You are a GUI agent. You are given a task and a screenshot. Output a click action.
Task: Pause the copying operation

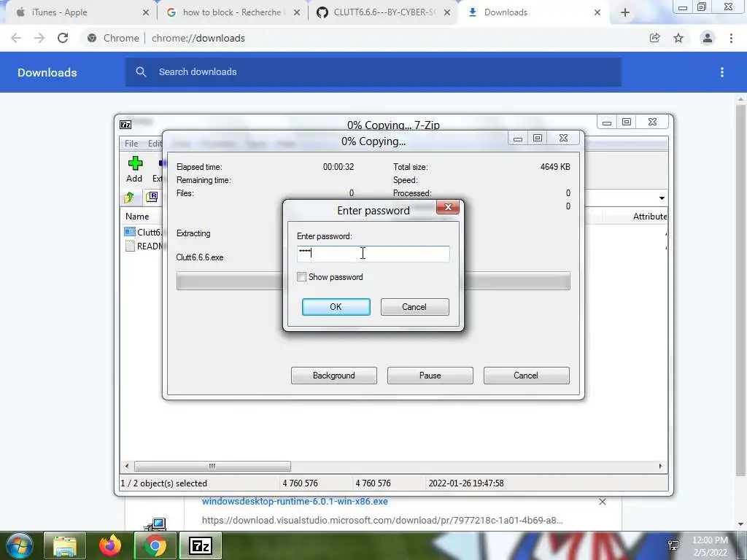[x=430, y=376]
